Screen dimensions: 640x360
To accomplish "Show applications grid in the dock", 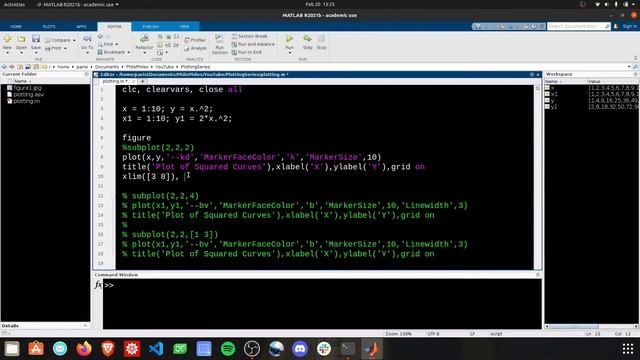I will point(628,349).
